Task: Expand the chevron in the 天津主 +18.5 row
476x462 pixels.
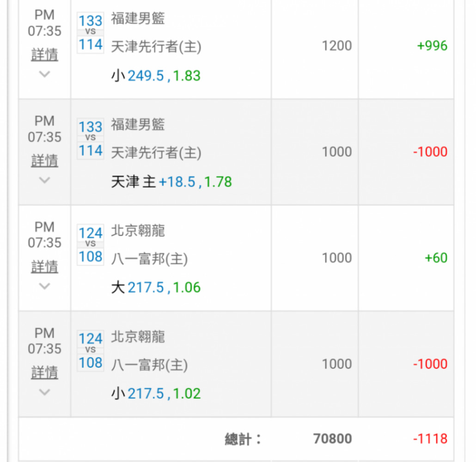Action: [45, 180]
